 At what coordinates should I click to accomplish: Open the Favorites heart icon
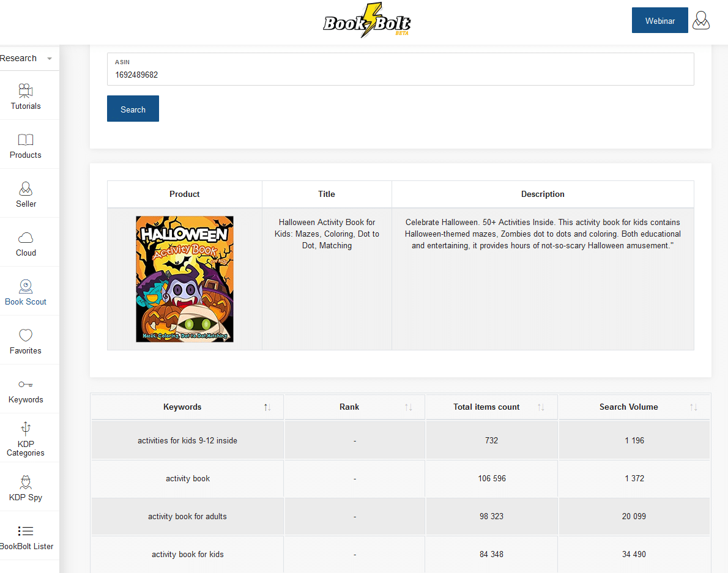pos(26,335)
